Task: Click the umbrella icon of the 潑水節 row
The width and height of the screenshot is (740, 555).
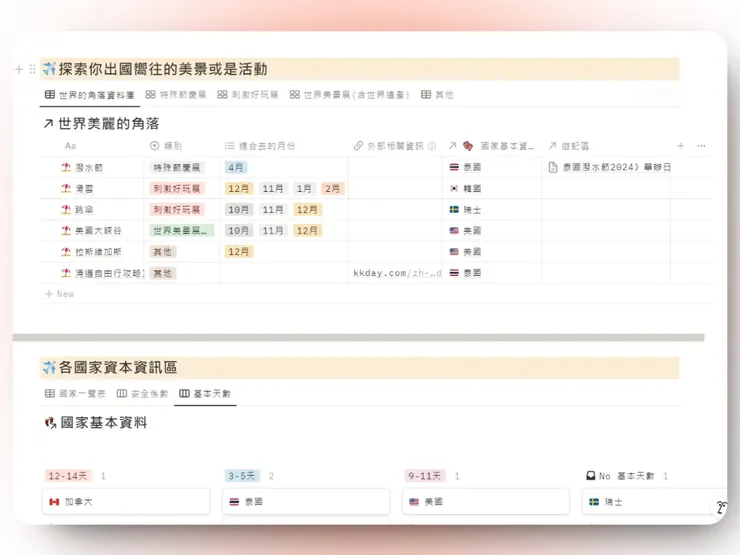Action: pyautogui.click(x=66, y=167)
